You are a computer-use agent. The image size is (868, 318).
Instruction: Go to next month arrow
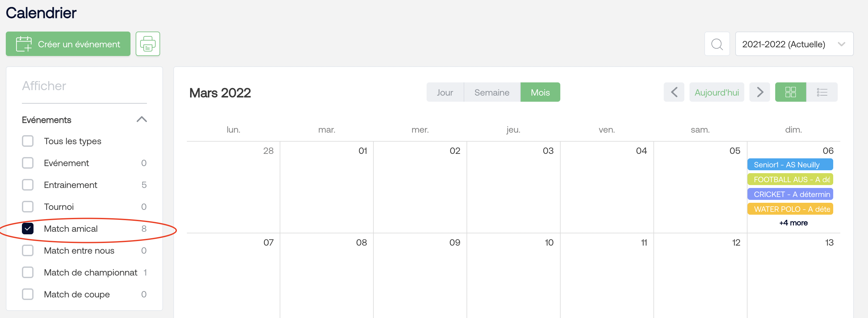coord(759,92)
